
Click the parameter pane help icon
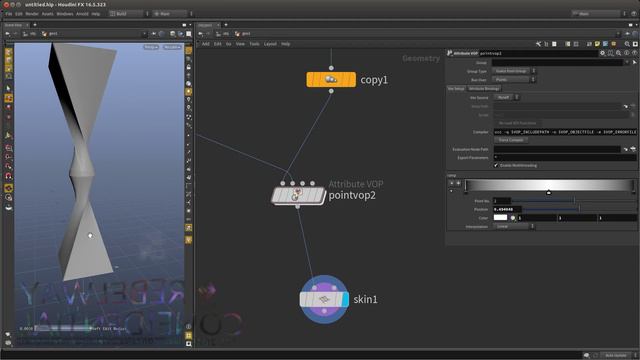point(634,53)
